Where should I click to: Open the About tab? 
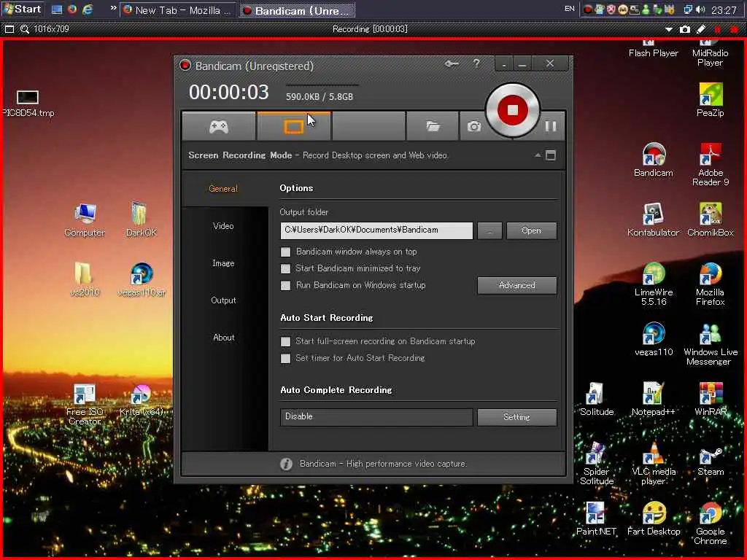[x=223, y=337]
